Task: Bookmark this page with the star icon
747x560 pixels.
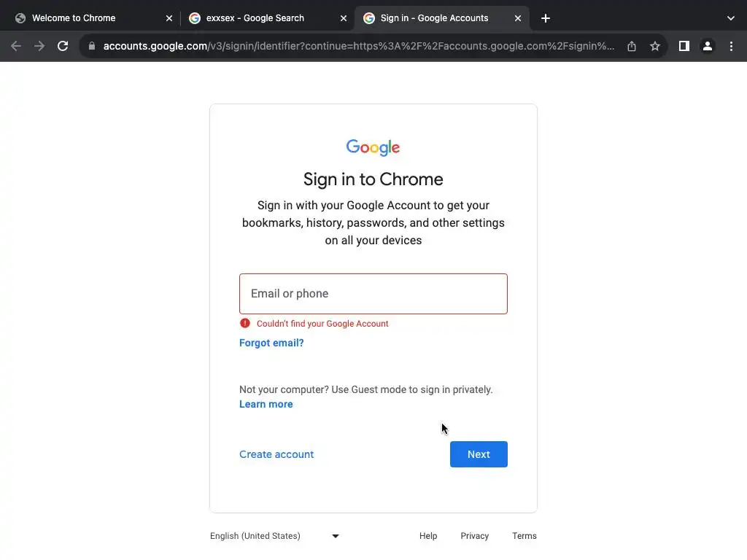Action: 655,46
